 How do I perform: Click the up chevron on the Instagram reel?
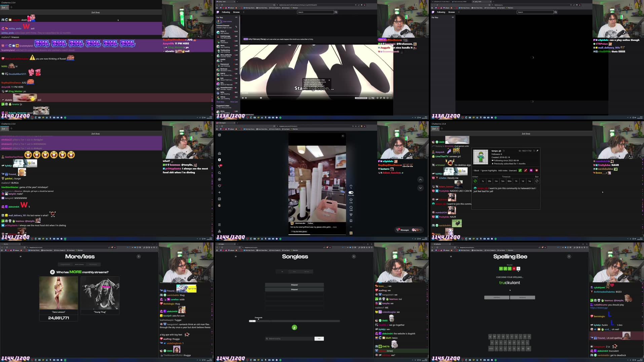tap(420, 179)
